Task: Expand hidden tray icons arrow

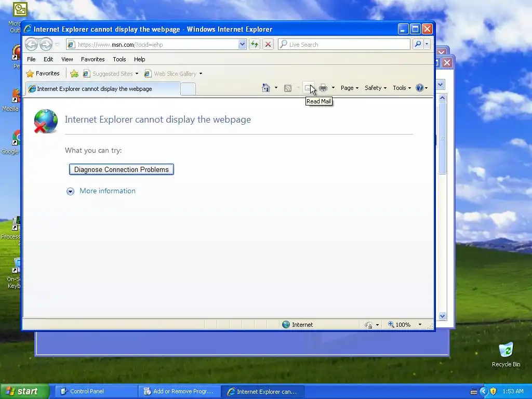Action: tap(484, 392)
